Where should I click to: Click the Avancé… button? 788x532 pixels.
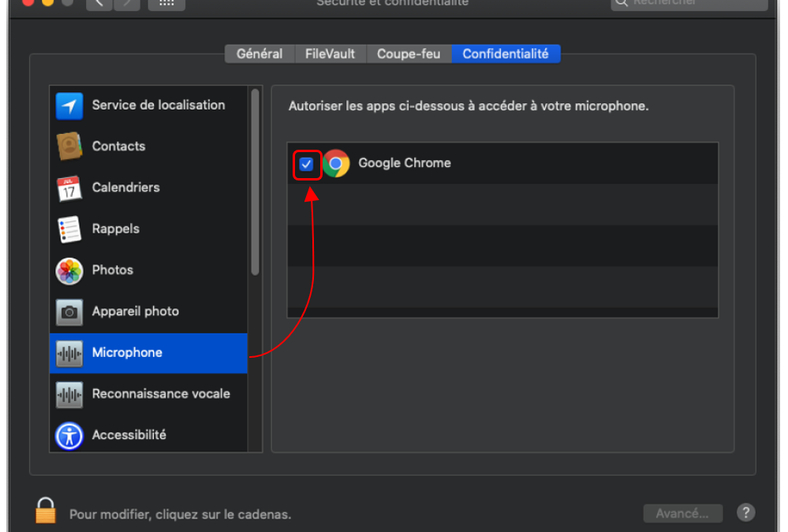[x=682, y=514]
